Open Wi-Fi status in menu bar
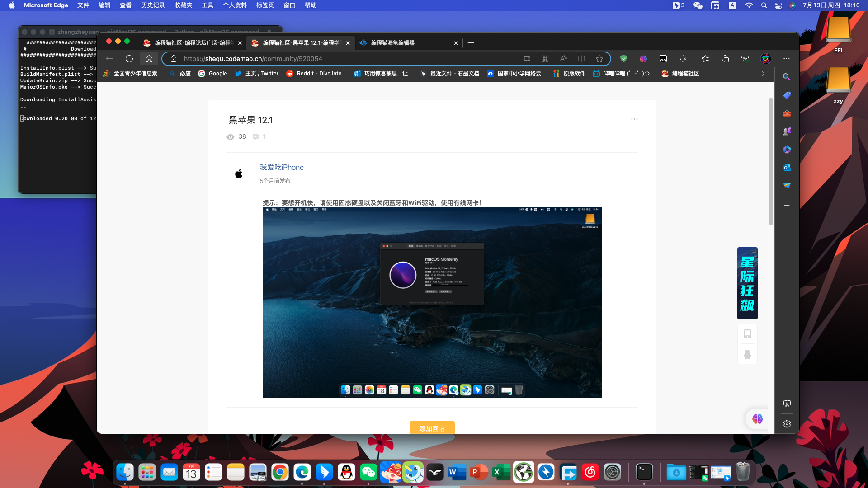 click(x=749, y=5)
